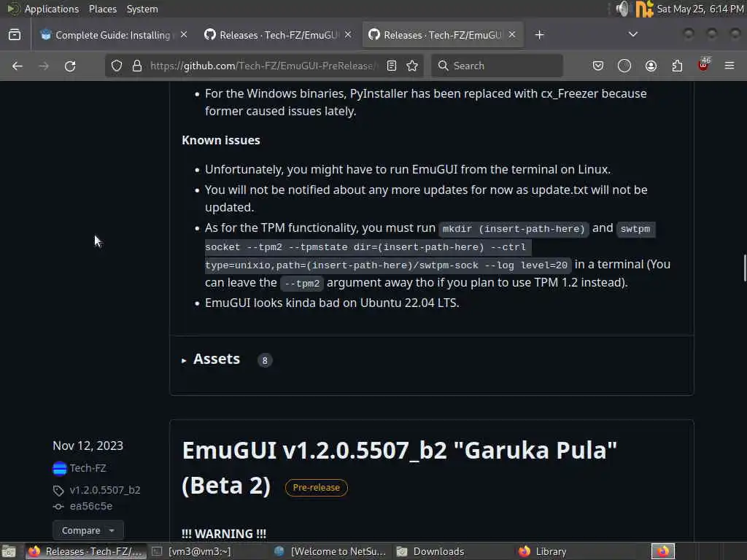This screenshot has width=747, height=560.
Task: Open the Compare dropdown button
Action: [88, 530]
